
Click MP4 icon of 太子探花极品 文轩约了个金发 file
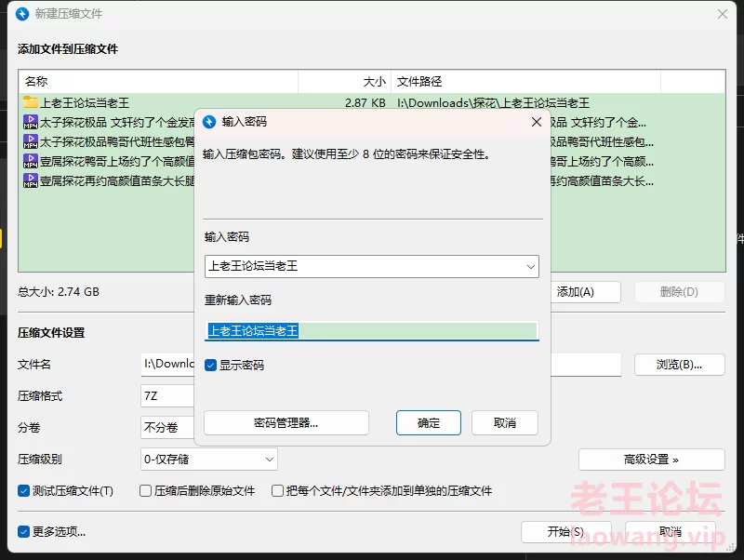click(x=31, y=122)
